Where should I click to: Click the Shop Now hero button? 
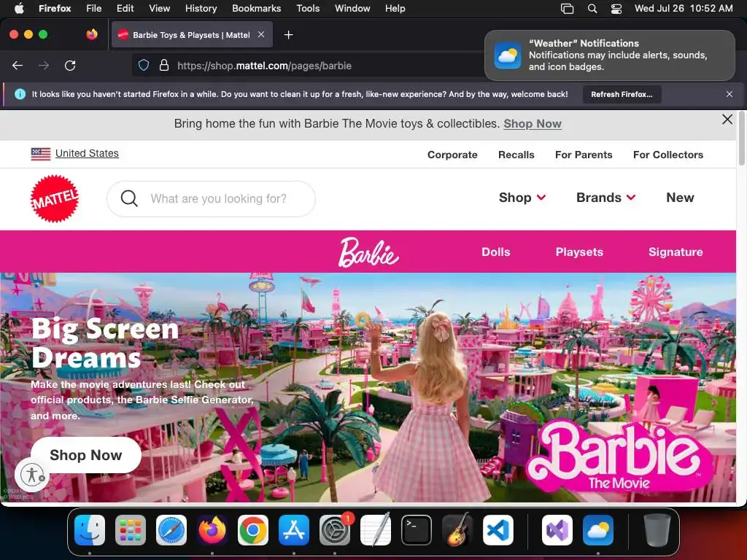[86, 455]
